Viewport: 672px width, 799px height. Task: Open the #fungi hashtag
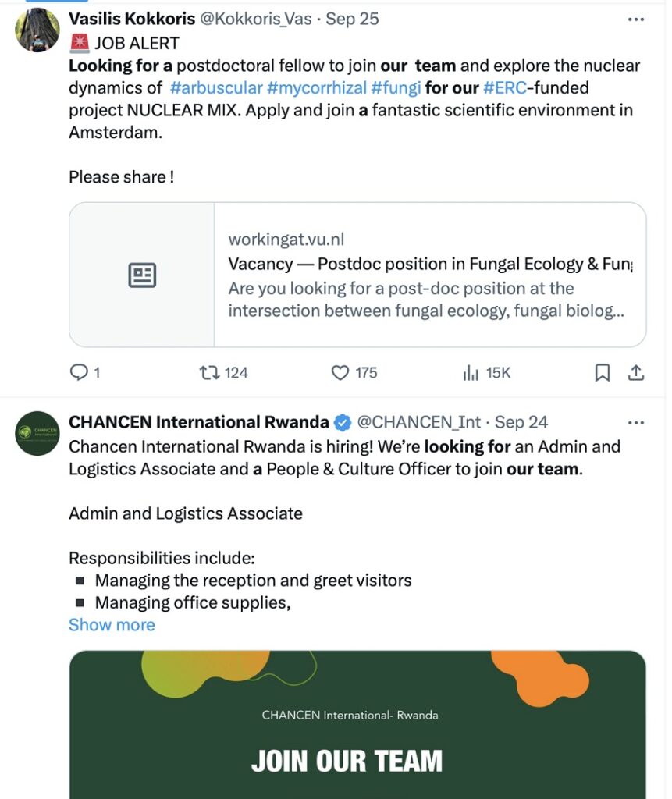pyautogui.click(x=396, y=87)
